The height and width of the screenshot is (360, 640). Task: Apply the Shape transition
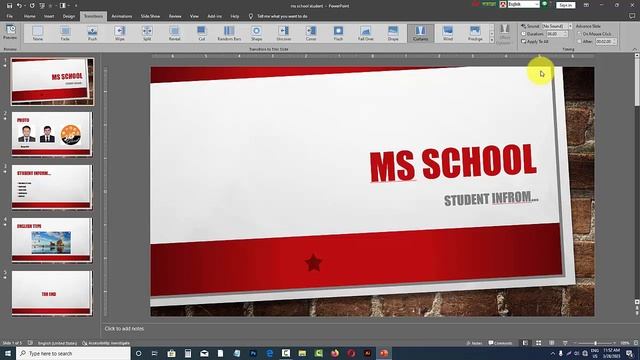[256, 33]
